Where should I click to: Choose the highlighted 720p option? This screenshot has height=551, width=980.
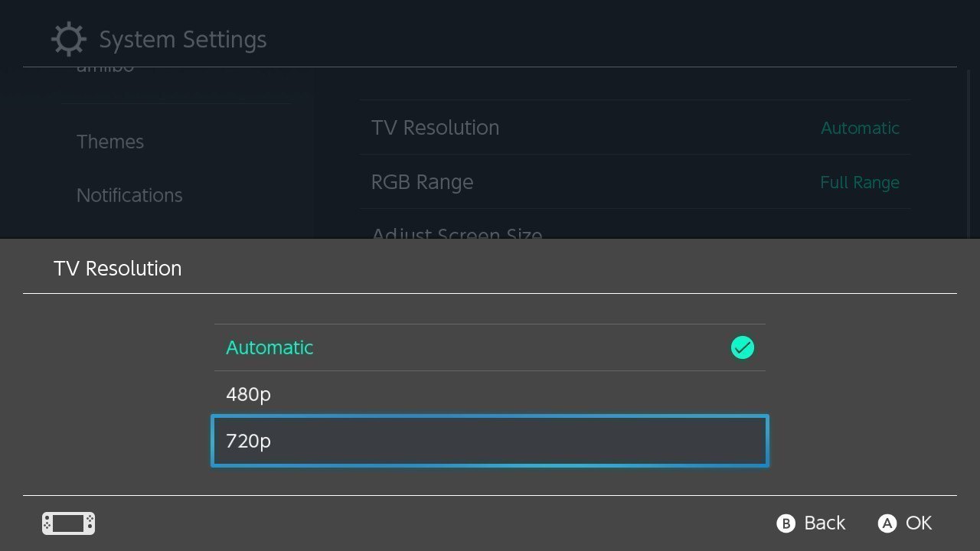coord(490,441)
